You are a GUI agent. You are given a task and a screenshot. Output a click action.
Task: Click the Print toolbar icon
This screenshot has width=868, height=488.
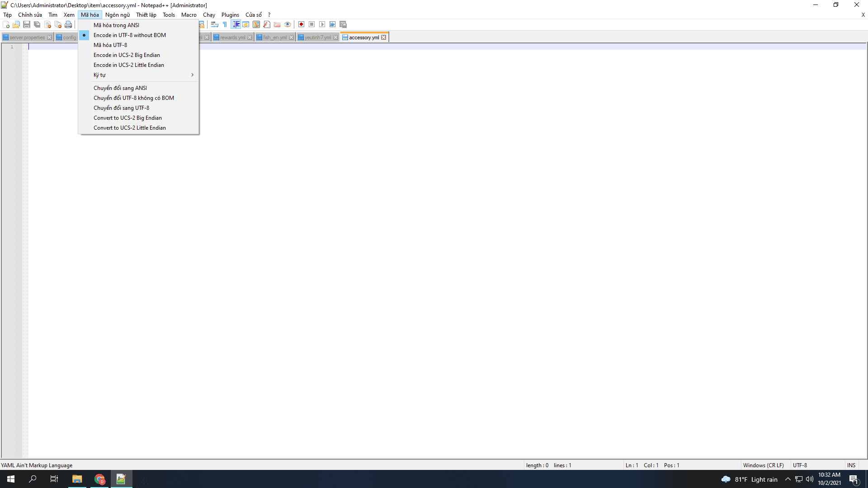[68, 24]
